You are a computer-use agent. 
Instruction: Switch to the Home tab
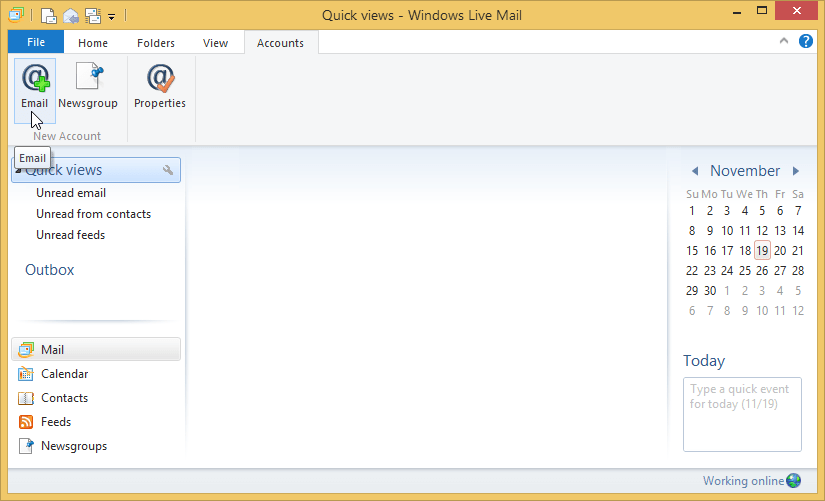93,43
